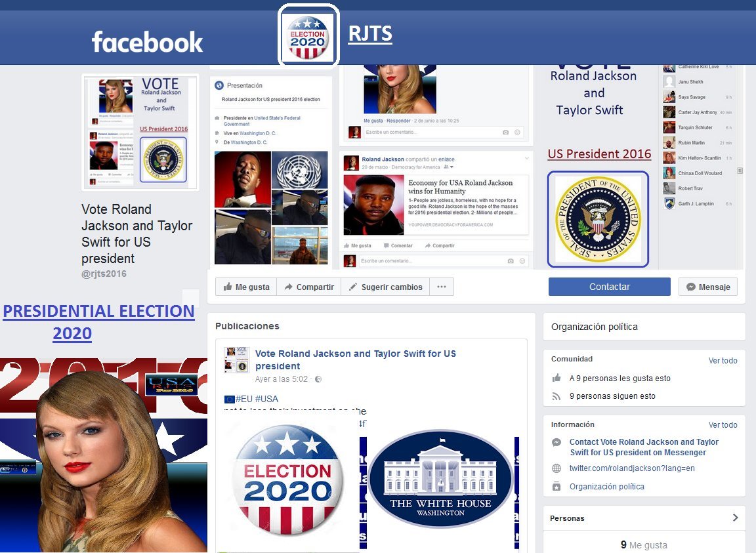Click the Presentación globe icon
The image size is (756, 553).
[219, 85]
